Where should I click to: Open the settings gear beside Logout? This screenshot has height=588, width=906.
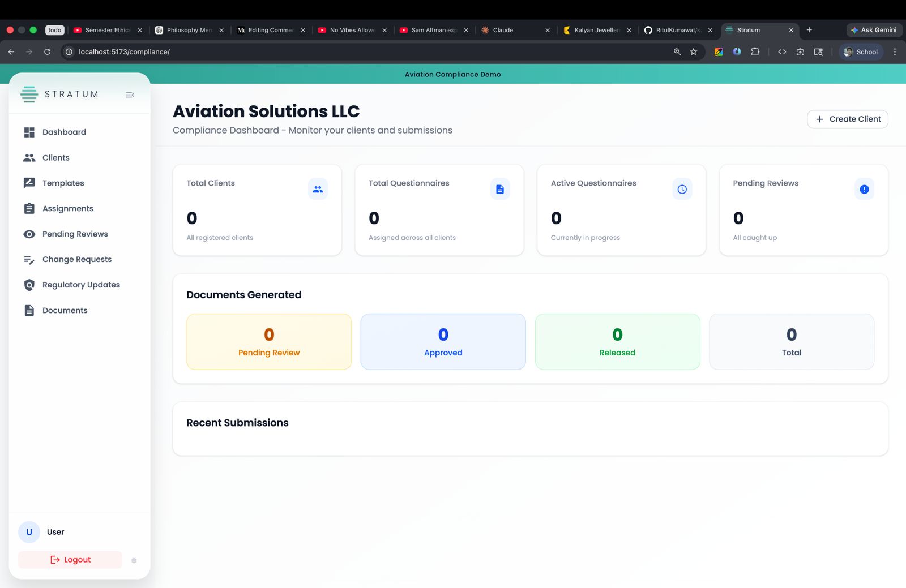[134, 560]
